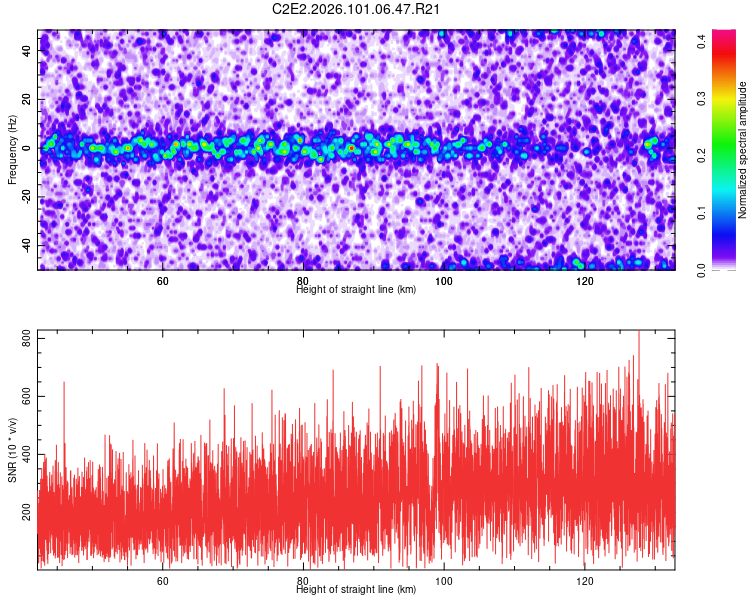
Task: Select the 'Frequency (Hz)' axis label
Action: click(x=12, y=149)
